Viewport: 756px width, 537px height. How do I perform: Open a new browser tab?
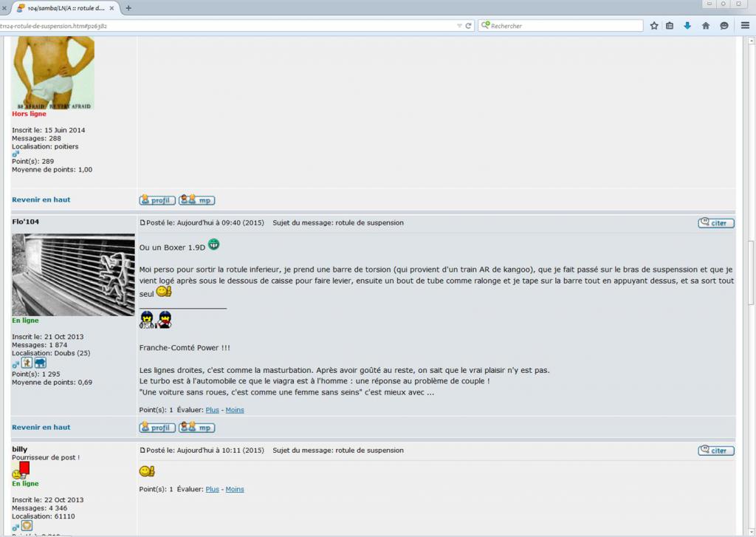128,7
